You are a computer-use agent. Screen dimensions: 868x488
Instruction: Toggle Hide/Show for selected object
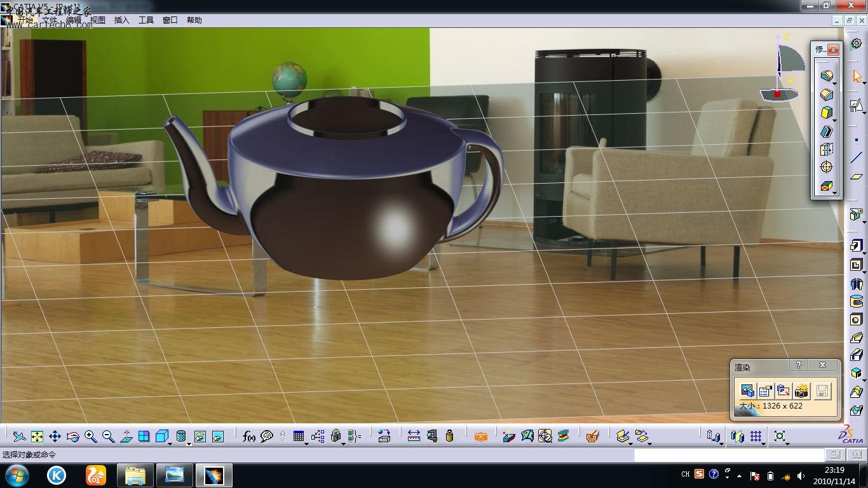coord(200,437)
